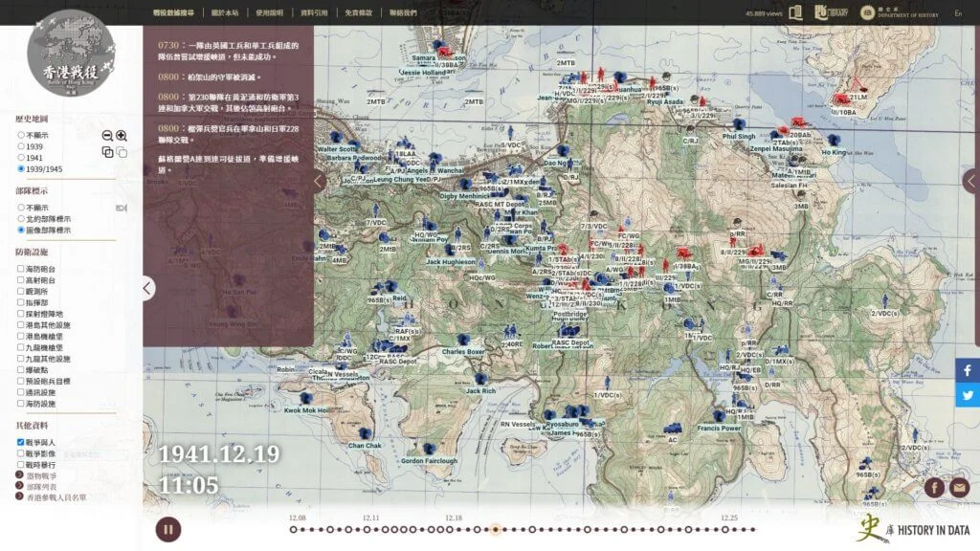
Task: Share on Twitter via side button
Action: tap(968, 395)
